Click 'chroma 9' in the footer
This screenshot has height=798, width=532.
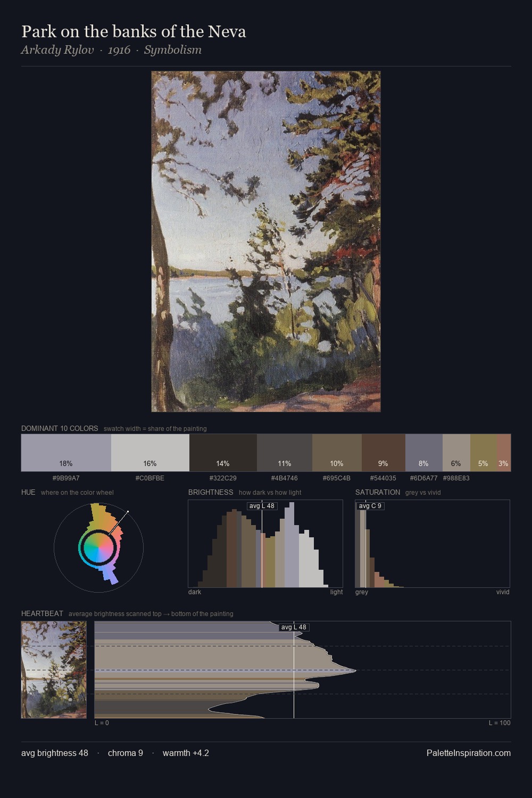tap(126, 753)
